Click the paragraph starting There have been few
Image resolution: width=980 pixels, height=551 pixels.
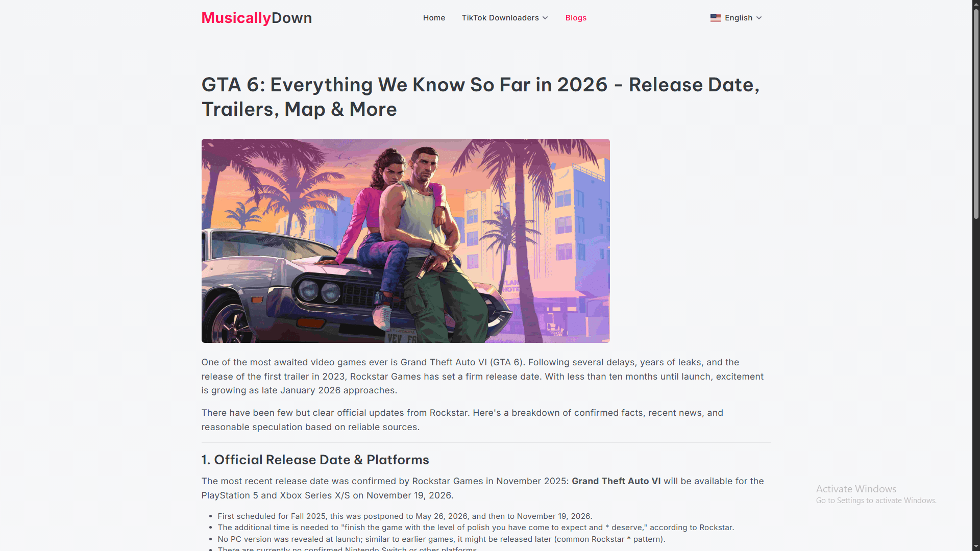point(462,420)
